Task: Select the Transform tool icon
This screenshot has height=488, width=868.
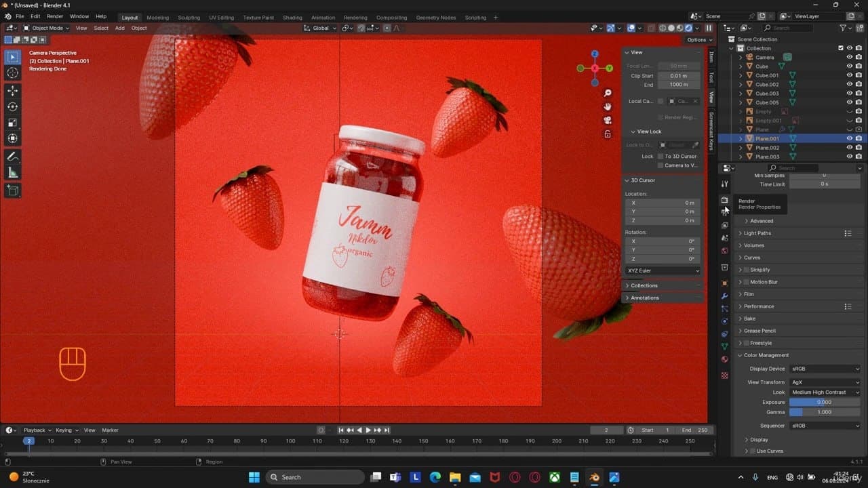Action: click(x=12, y=139)
